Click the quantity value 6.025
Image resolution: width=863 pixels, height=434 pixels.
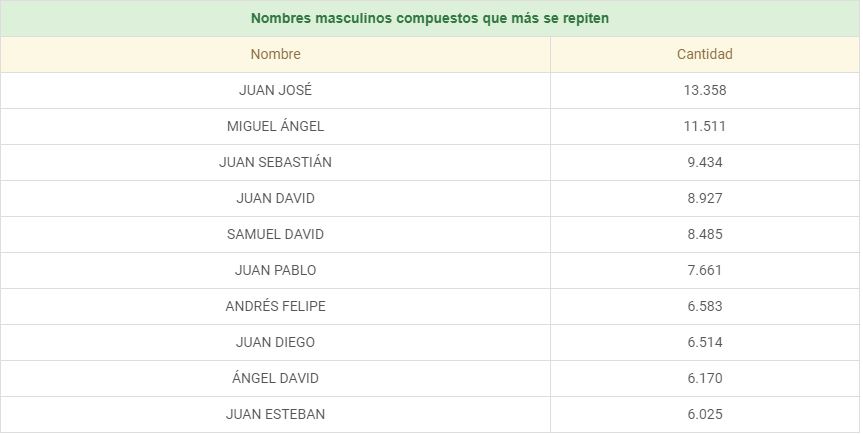pos(704,414)
